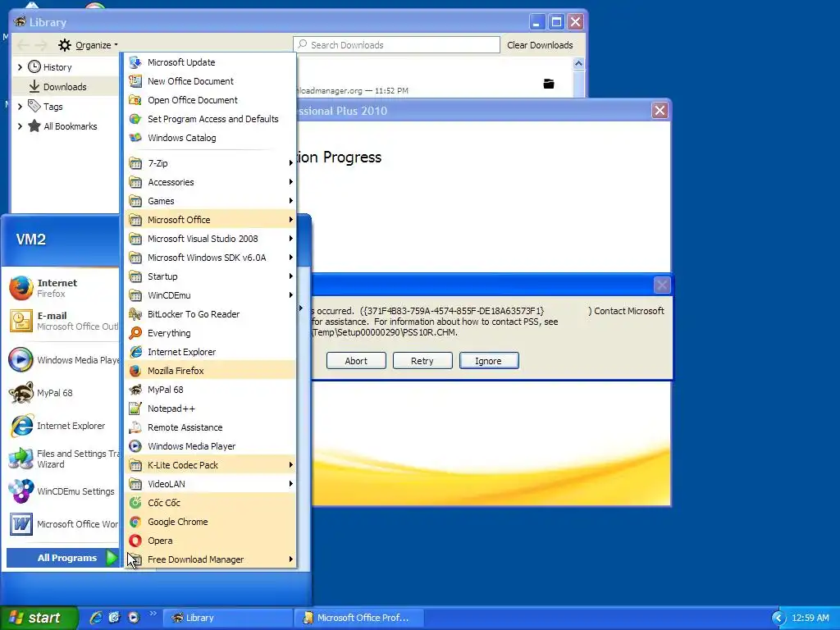Click All Programs in Start menu
The width and height of the screenshot is (840, 630).
(62, 558)
